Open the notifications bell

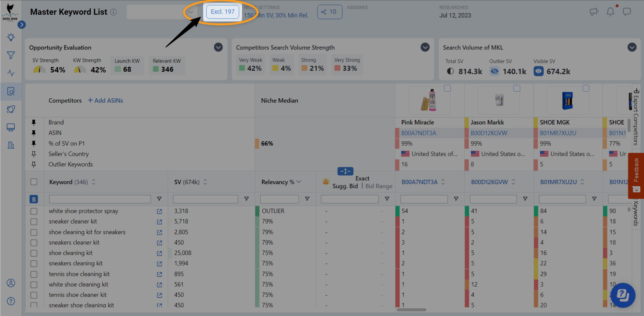point(610,12)
